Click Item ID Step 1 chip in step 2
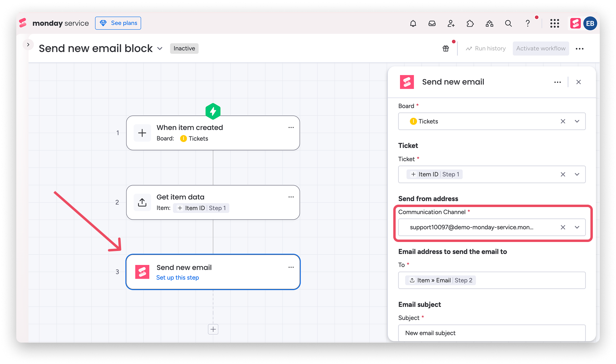 [201, 208]
